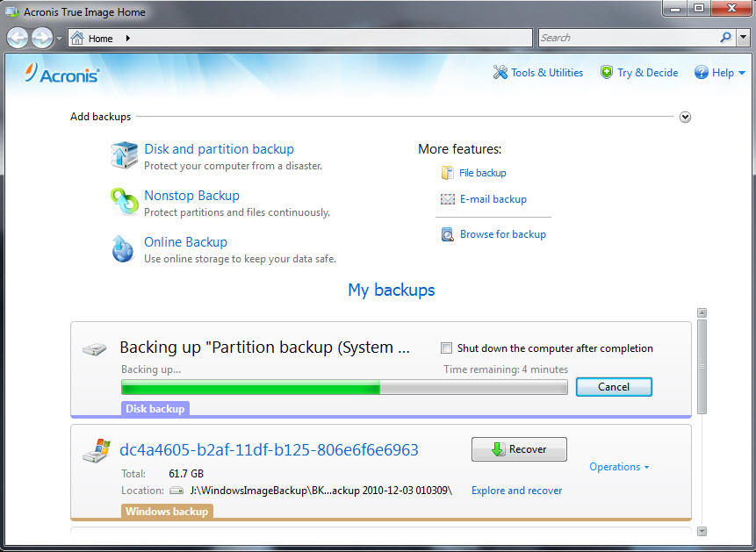This screenshot has width=756, height=552.
Task: Select the Disk backup tag
Action: 155,409
